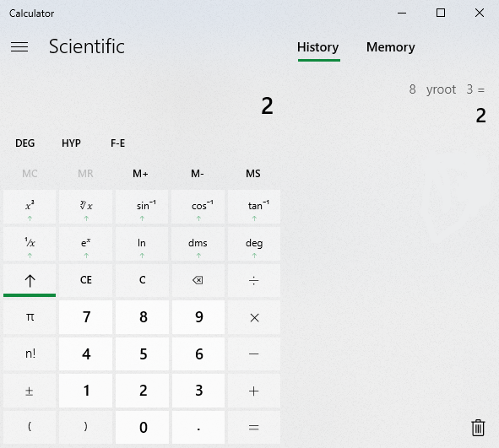Click M+ memory add button

tap(140, 174)
